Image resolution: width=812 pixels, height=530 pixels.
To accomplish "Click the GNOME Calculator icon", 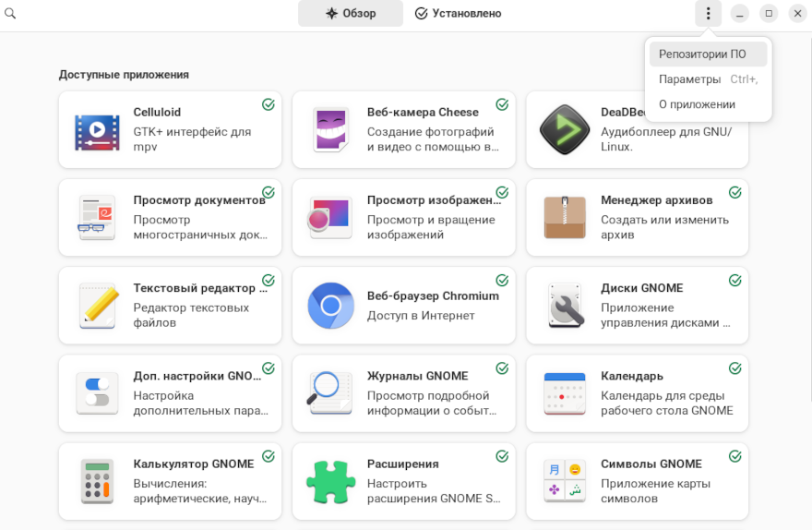I will pyautogui.click(x=97, y=481).
